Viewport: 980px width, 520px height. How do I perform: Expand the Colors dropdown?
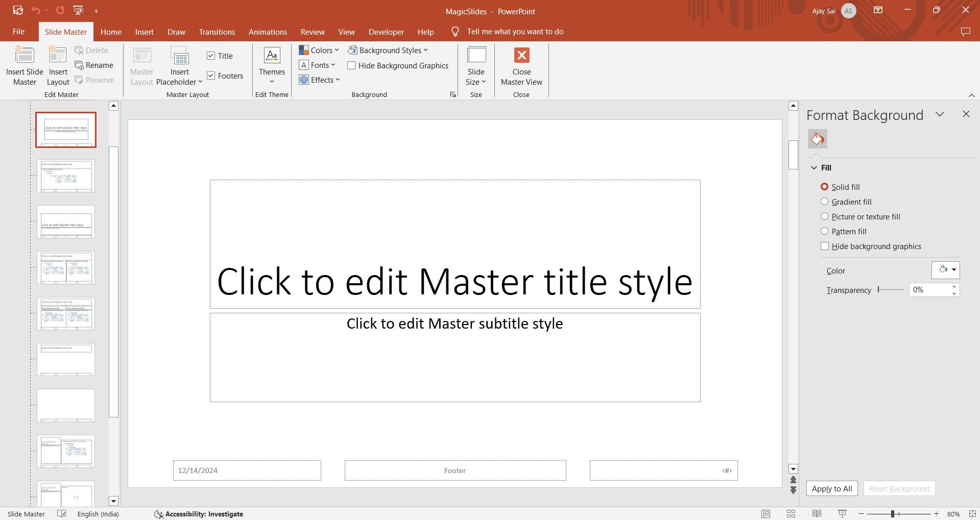pyautogui.click(x=319, y=51)
